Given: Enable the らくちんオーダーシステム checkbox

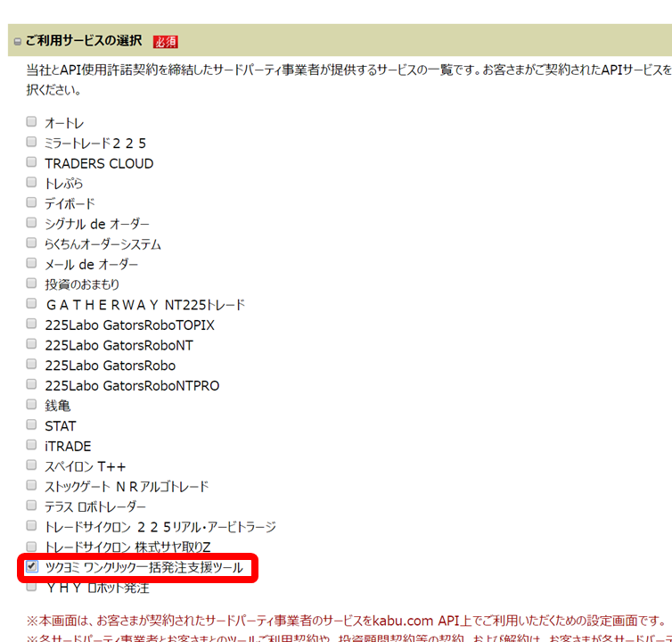Looking at the screenshot, I should coord(31,243).
